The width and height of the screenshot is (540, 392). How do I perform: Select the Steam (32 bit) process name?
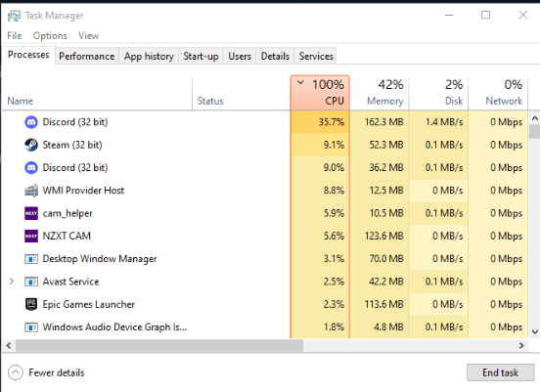(x=72, y=145)
